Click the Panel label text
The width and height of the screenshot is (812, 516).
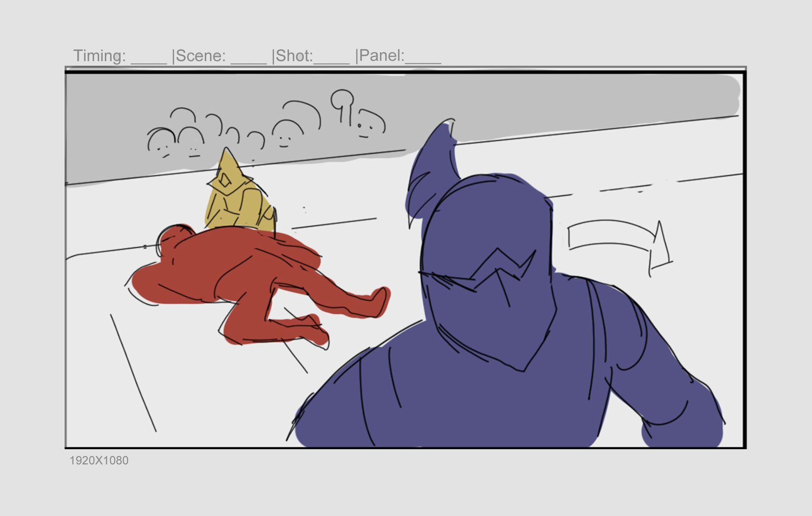point(381,56)
